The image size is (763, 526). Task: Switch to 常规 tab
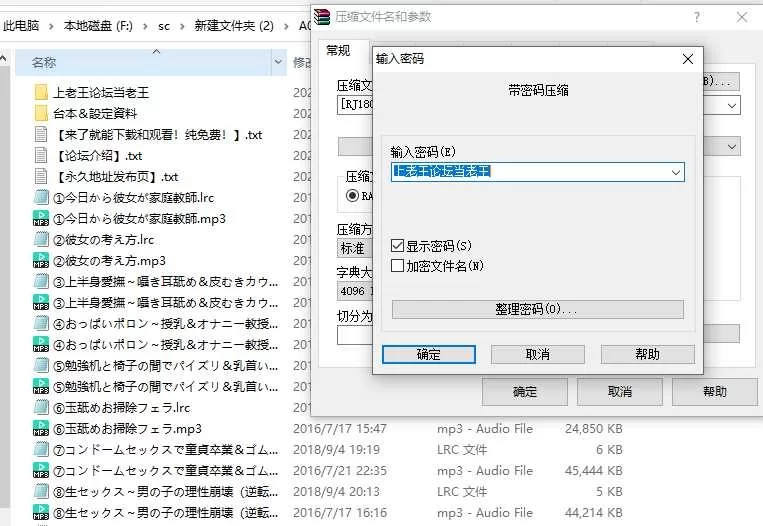[x=338, y=51]
